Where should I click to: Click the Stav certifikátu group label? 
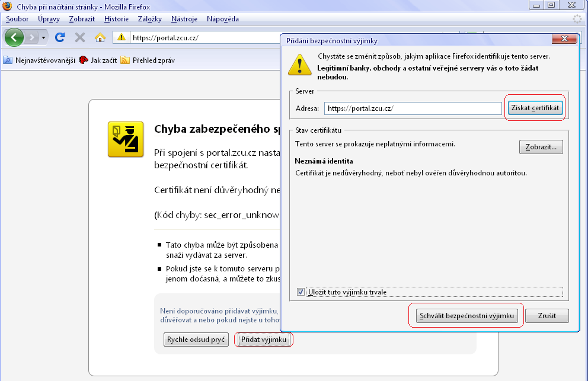pyautogui.click(x=318, y=130)
